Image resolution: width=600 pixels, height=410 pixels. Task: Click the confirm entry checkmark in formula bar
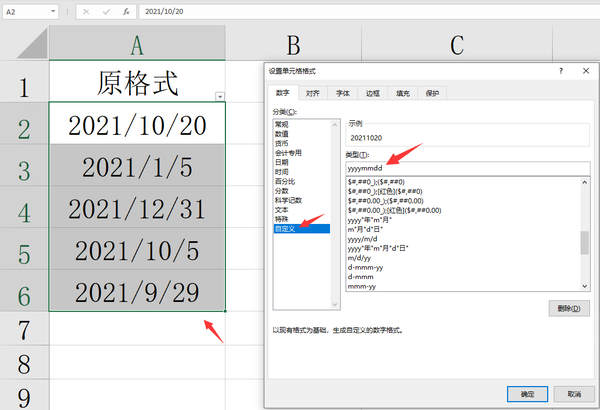pyautogui.click(x=106, y=12)
